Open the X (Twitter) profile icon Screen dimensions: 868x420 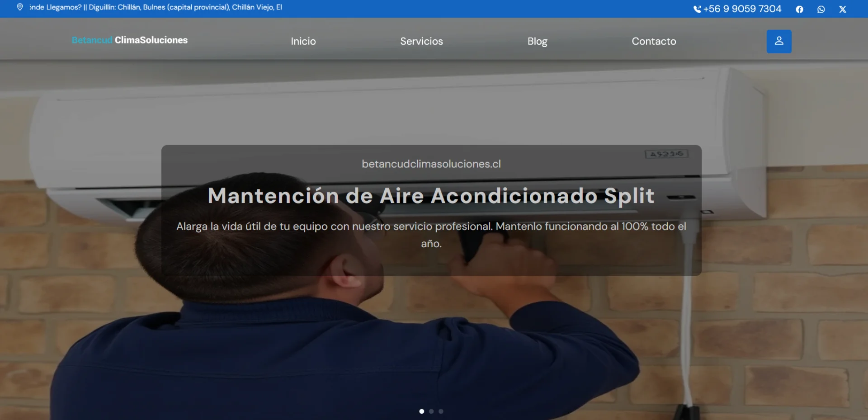pyautogui.click(x=842, y=9)
